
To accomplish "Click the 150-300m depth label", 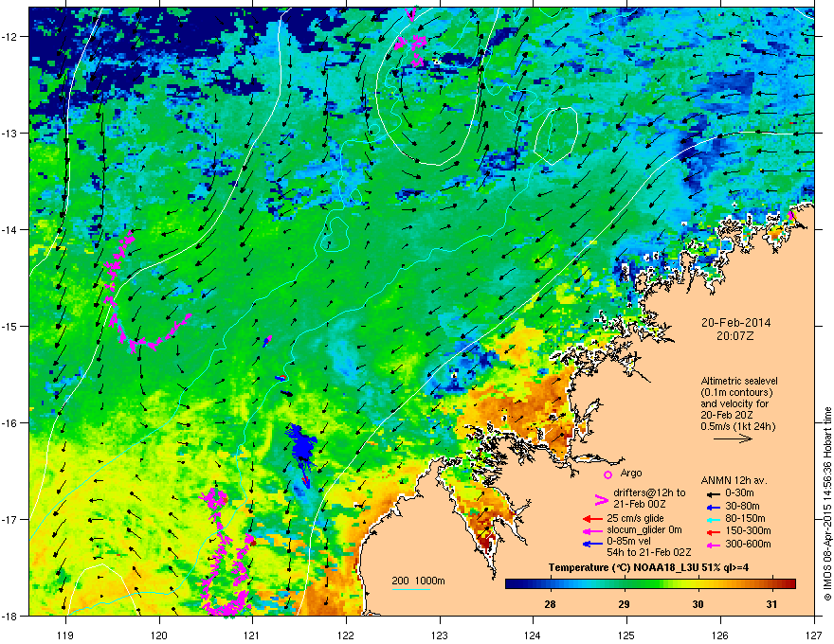I will tap(748, 530).
